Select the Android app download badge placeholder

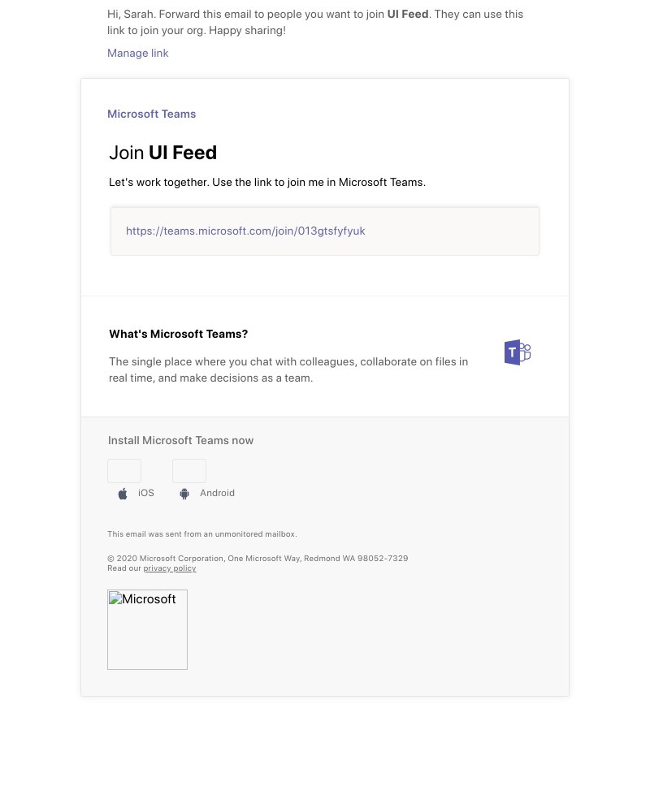188,471
